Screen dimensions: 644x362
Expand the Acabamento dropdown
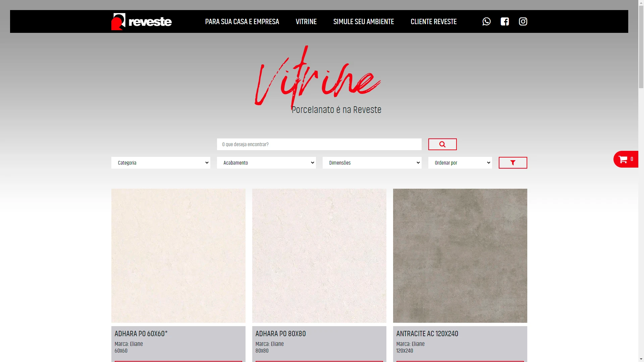pyautogui.click(x=266, y=163)
